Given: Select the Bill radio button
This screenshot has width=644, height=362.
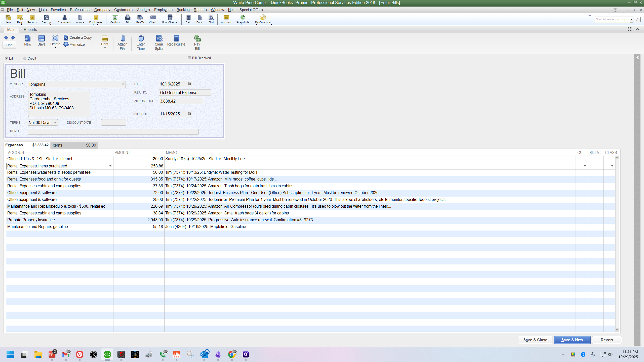Looking at the screenshot, I should (6, 58).
